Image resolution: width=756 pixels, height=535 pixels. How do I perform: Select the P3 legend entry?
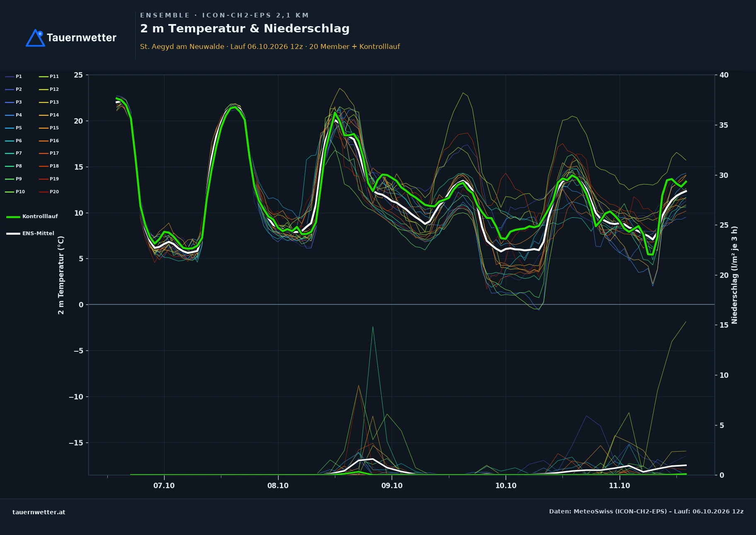point(14,102)
